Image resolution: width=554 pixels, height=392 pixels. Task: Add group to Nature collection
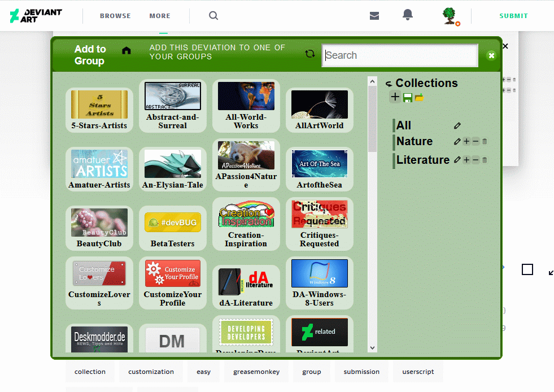466,141
